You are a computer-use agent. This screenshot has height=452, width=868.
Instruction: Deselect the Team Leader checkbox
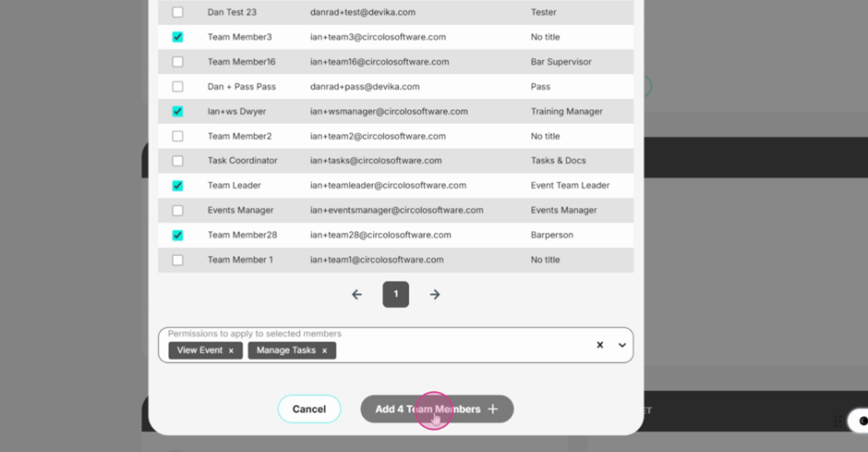pyautogui.click(x=177, y=186)
